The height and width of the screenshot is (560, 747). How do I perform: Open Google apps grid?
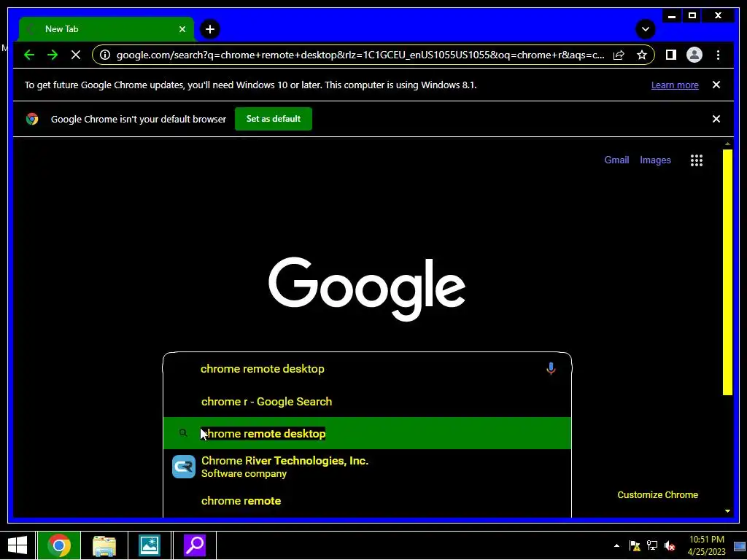point(697,160)
